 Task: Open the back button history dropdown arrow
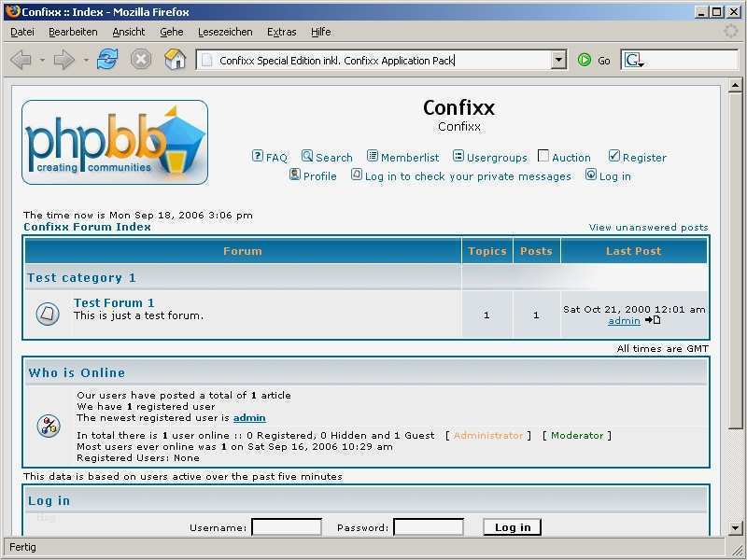click(x=42, y=61)
